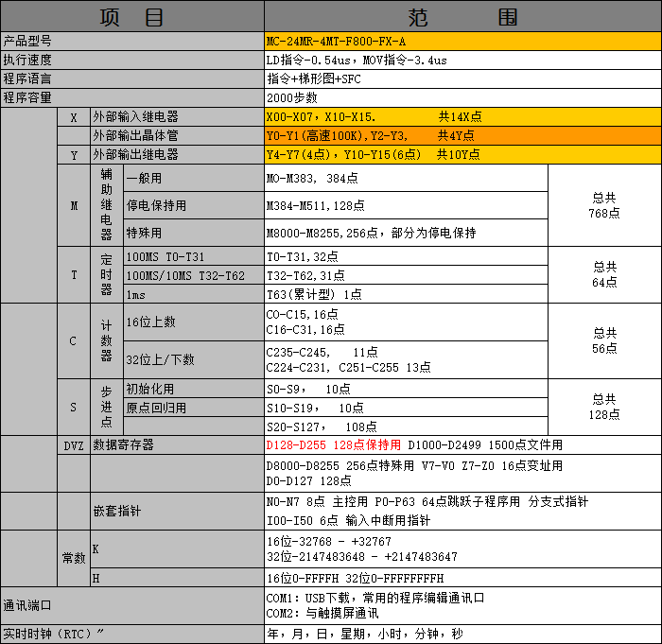
Task: Select X00-X07 input range cell
Action: (462, 116)
